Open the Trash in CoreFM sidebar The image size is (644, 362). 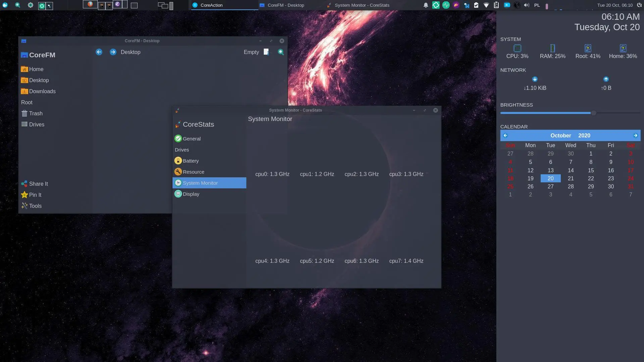(x=36, y=113)
